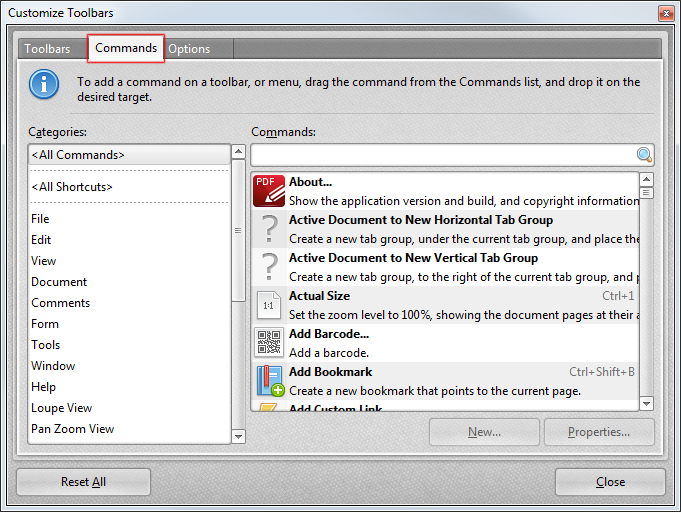The width and height of the screenshot is (681, 512).
Task: Select the File category
Action: pos(129,219)
